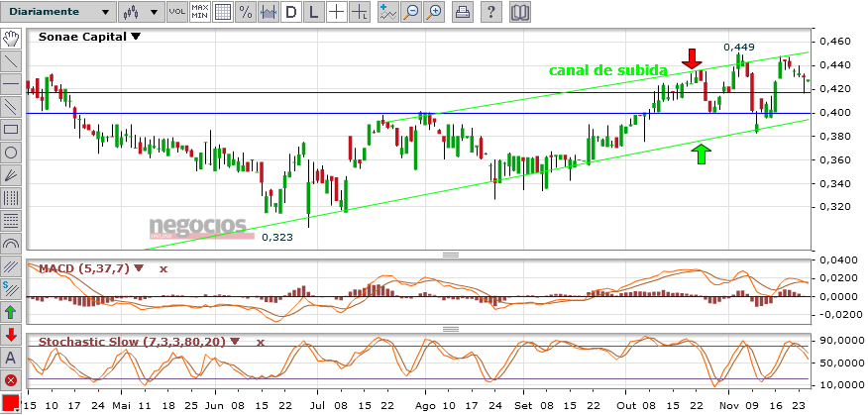
Task: Click the chart range compress icon
Action: [x=269, y=12]
